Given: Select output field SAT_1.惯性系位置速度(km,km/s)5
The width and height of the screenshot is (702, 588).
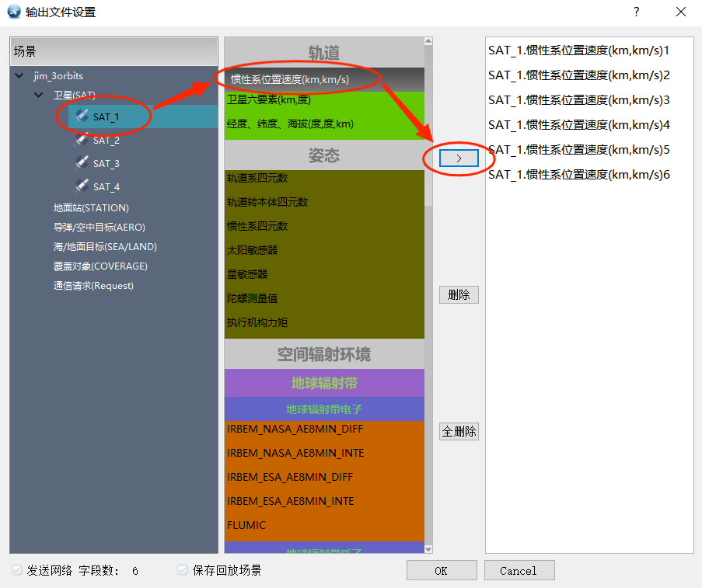Looking at the screenshot, I should pos(579,149).
